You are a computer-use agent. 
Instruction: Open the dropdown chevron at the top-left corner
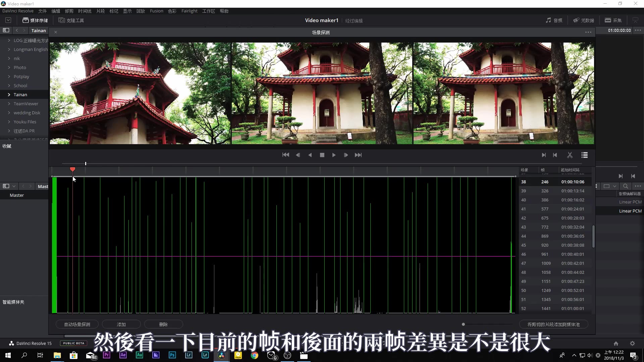point(8,20)
